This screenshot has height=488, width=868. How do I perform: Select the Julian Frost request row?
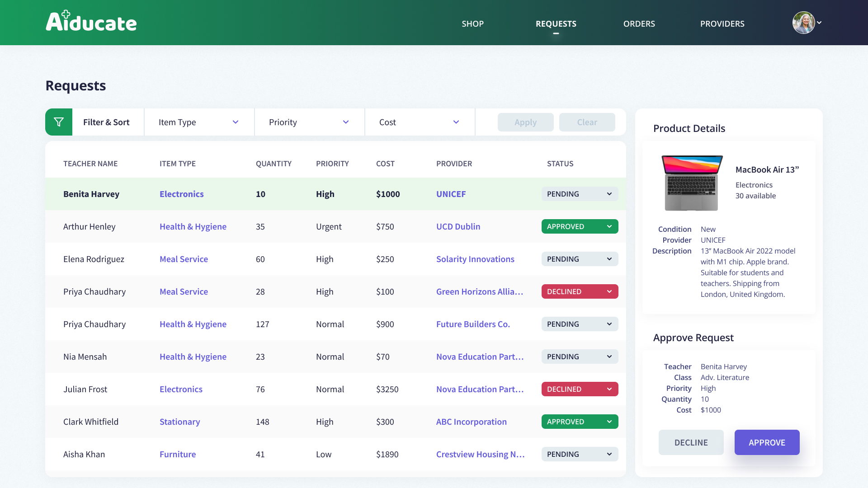click(335, 389)
